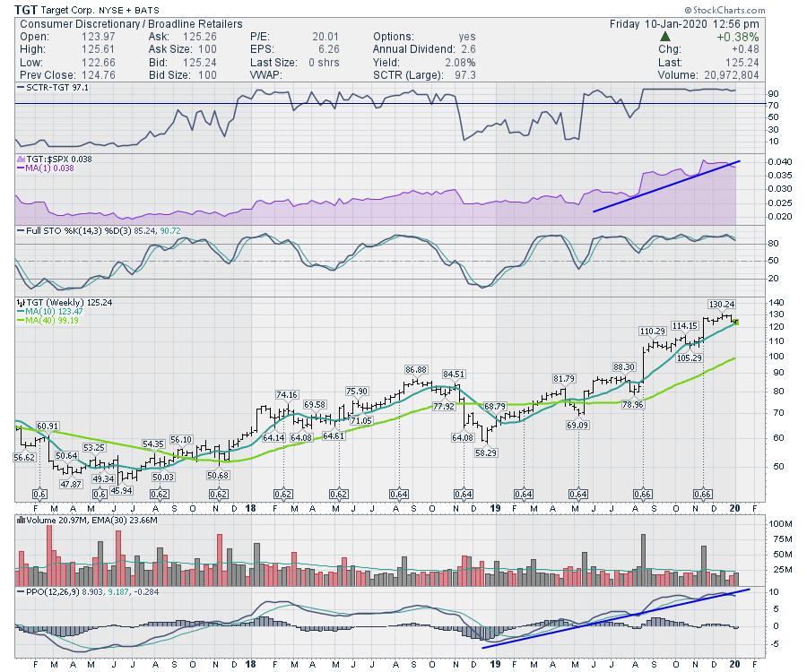Click the Options value yes
807x672 pixels.
(467, 37)
